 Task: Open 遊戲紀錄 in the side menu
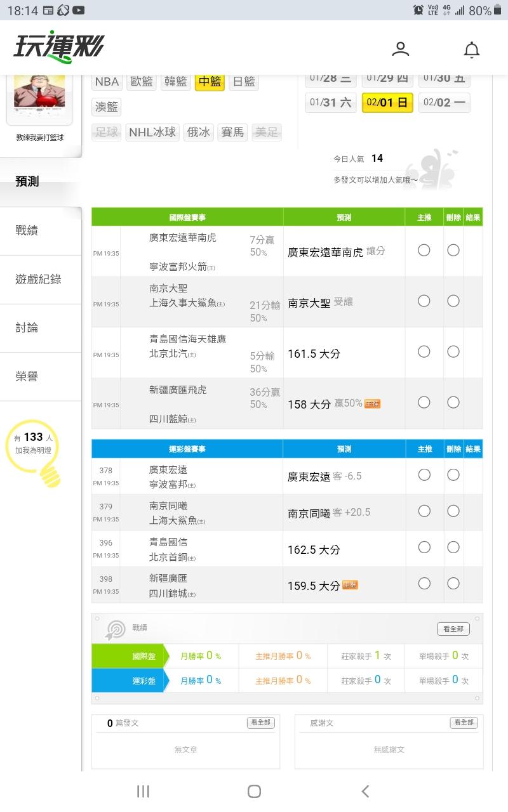pyautogui.click(x=38, y=279)
